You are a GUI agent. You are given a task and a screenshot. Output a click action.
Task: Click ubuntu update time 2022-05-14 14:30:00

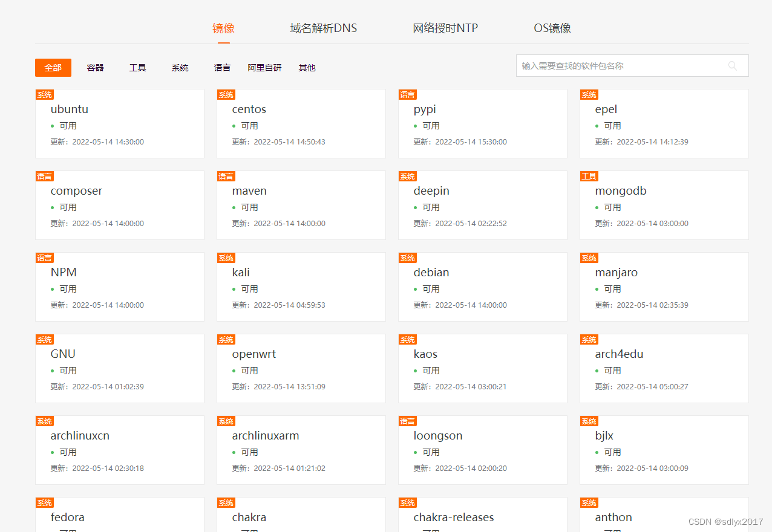click(108, 142)
